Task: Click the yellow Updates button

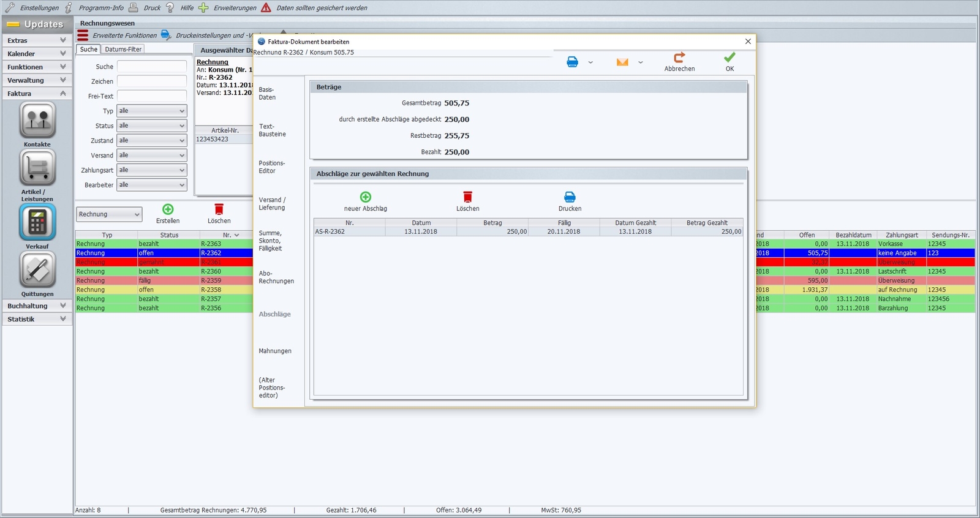Action: tap(37, 24)
